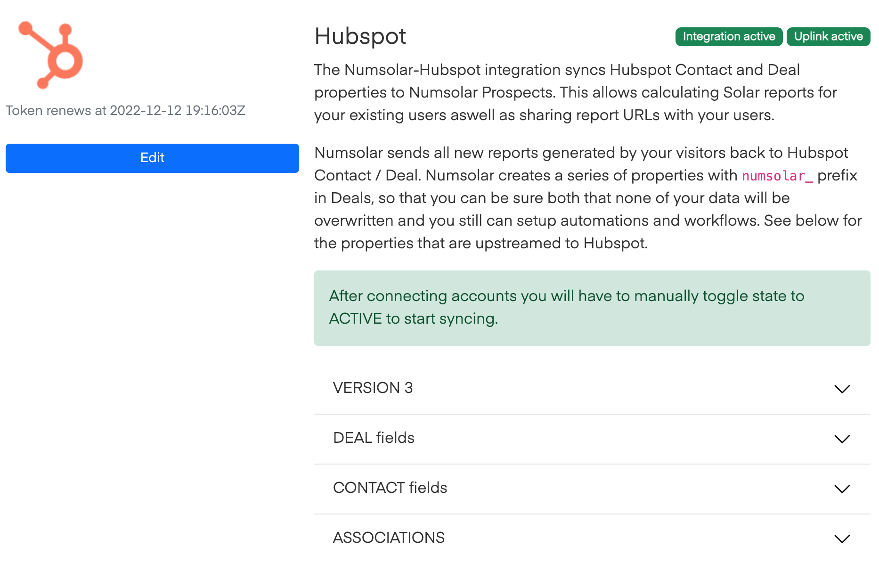This screenshot has height=588, width=879.
Task: Click the chevron next to DEAL fields
Action: 842,439
